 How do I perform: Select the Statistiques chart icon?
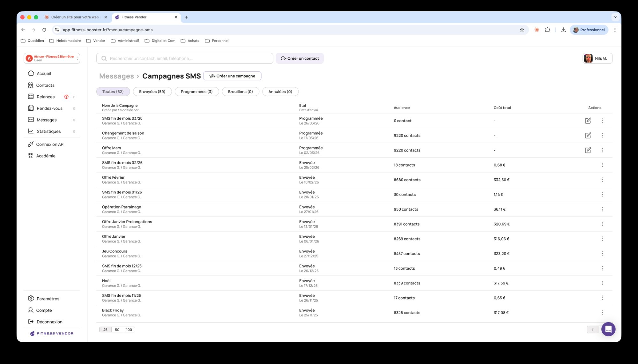[31, 131]
